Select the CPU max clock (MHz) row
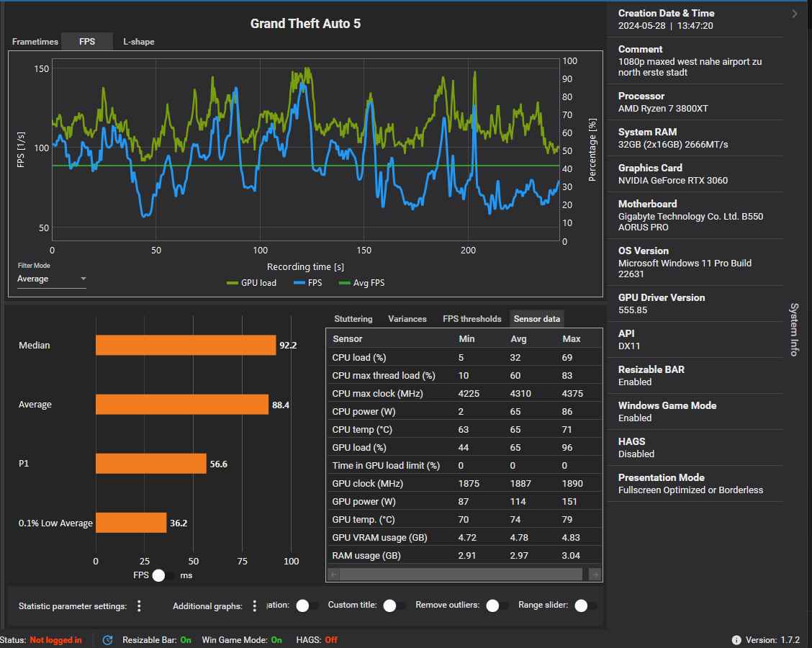The image size is (812, 648). pyautogui.click(x=464, y=394)
